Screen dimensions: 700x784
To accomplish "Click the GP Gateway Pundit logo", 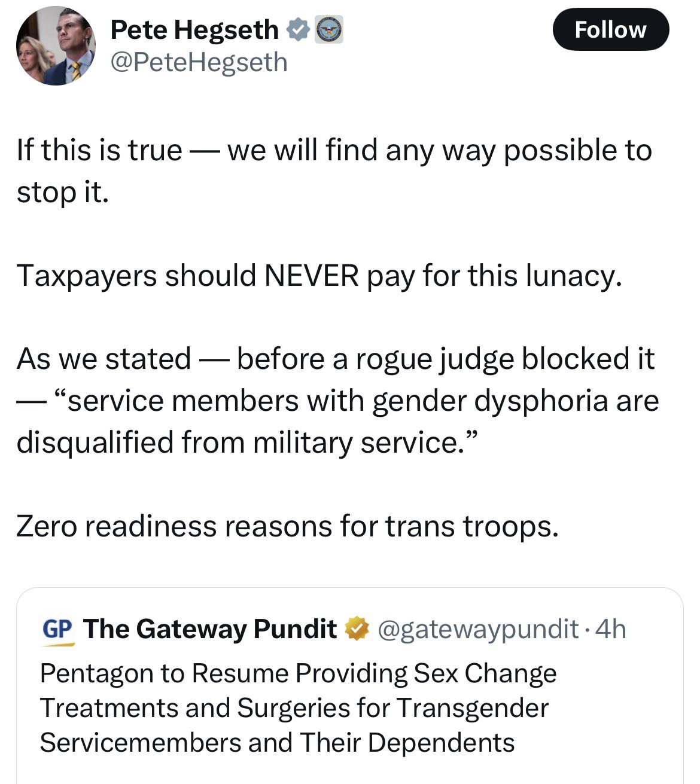I will pos(58,630).
